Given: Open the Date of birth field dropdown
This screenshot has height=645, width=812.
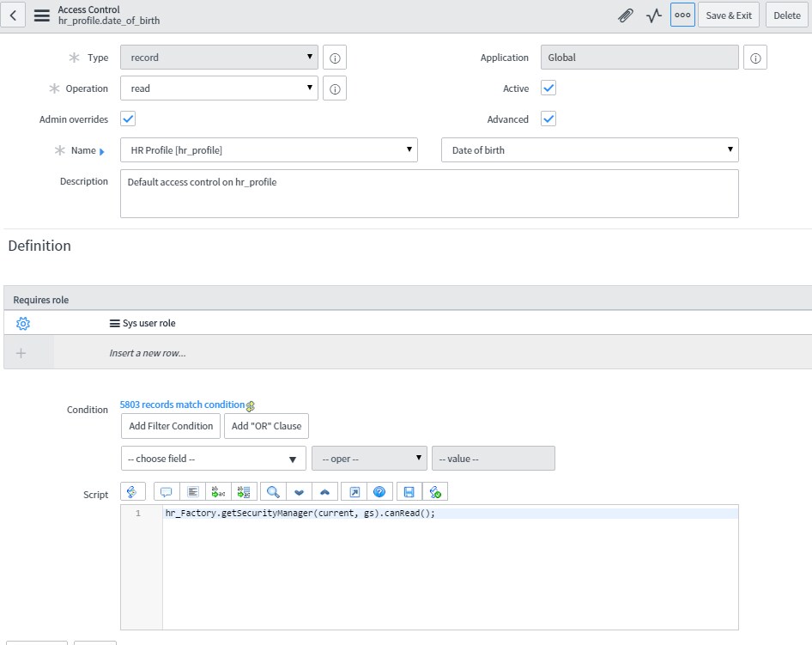Looking at the screenshot, I should tap(590, 150).
